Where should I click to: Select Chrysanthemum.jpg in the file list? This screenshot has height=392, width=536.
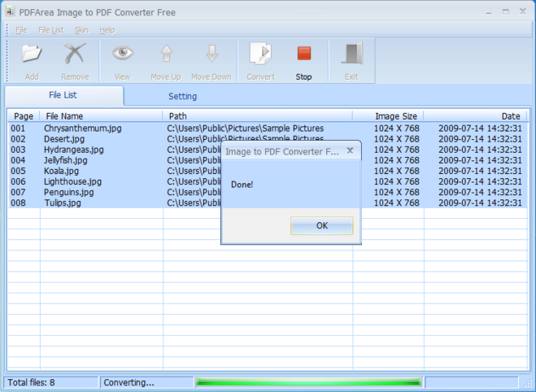83,128
